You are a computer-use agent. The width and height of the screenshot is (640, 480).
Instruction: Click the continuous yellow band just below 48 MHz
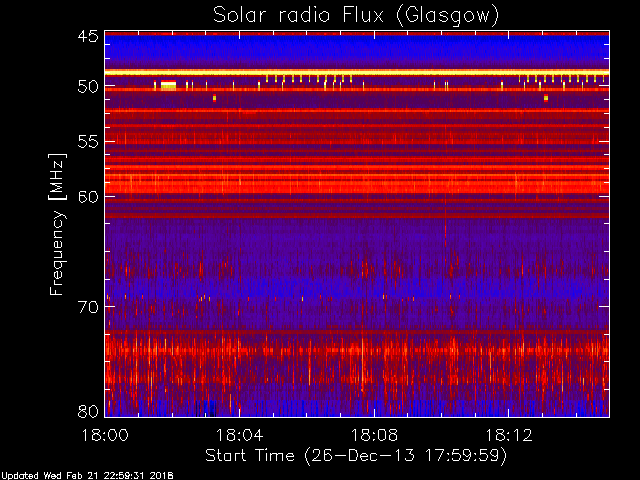click(357, 73)
